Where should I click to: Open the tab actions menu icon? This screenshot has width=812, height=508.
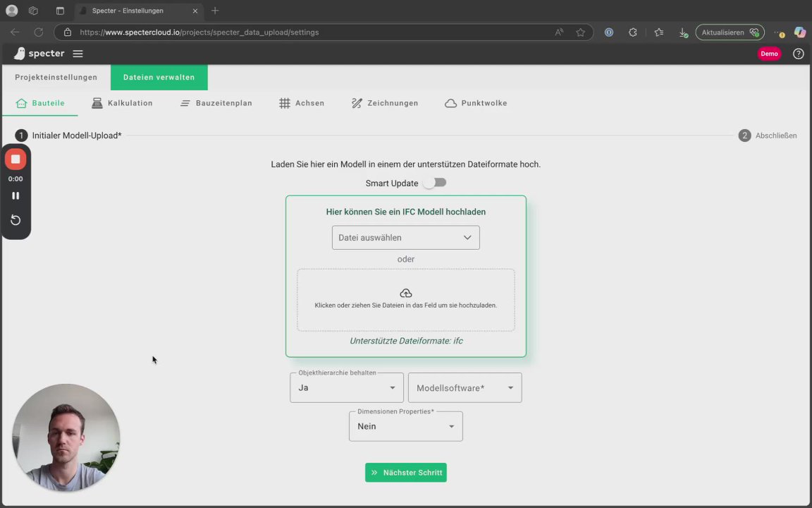pos(60,11)
